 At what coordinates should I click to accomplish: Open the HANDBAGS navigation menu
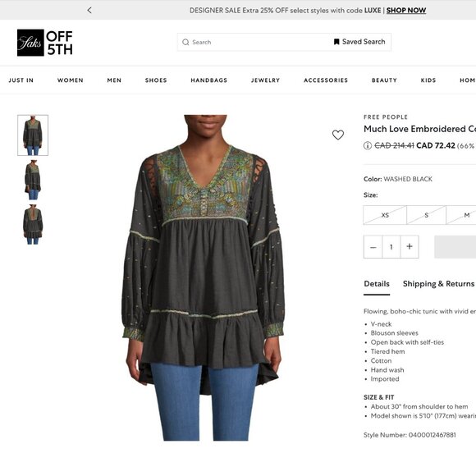click(x=208, y=80)
